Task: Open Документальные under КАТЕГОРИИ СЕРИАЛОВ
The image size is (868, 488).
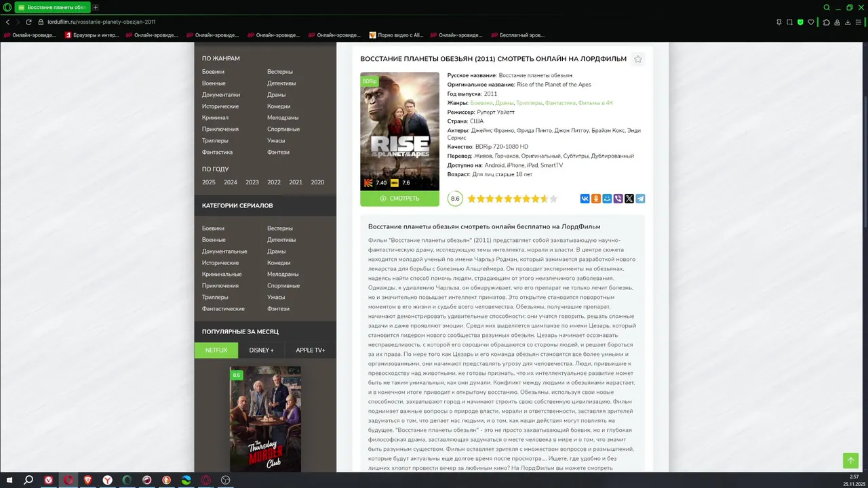Action: tap(224, 251)
